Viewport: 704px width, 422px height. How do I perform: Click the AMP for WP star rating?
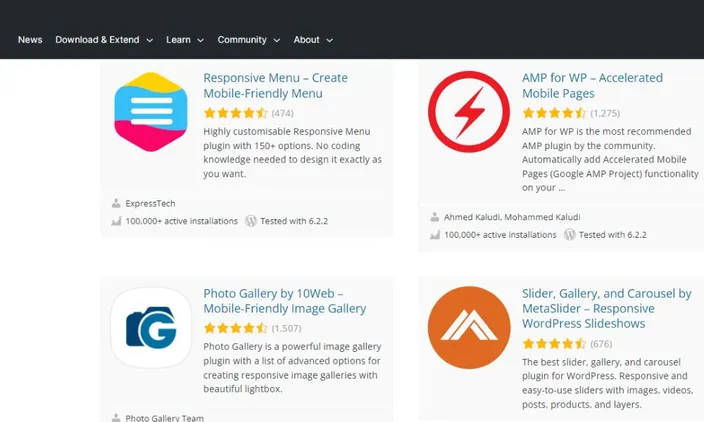click(x=554, y=113)
